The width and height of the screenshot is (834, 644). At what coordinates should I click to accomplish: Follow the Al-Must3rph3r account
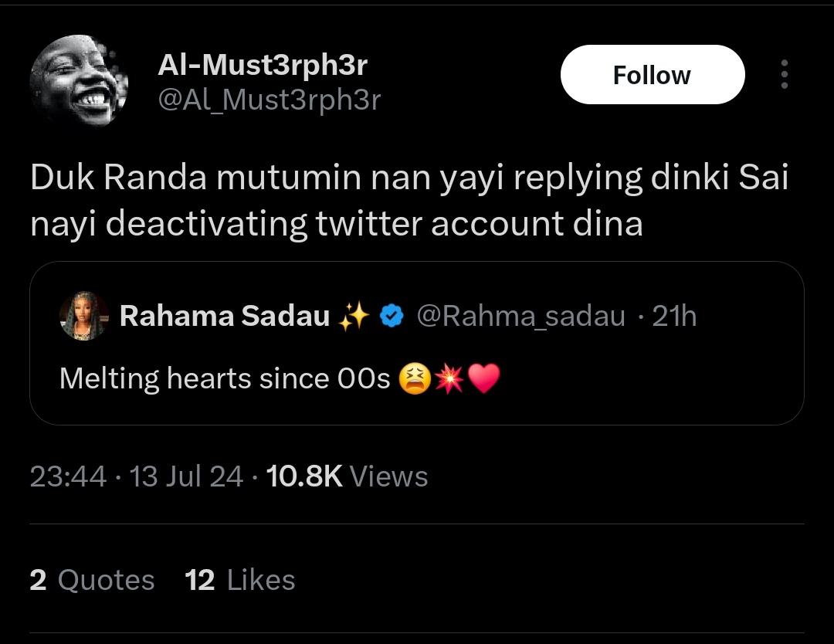(x=652, y=74)
